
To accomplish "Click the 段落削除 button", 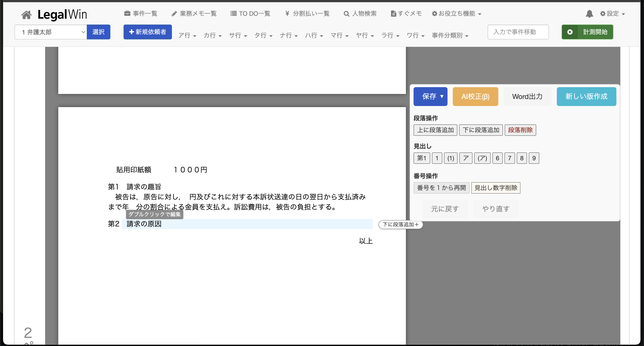I will tap(520, 130).
